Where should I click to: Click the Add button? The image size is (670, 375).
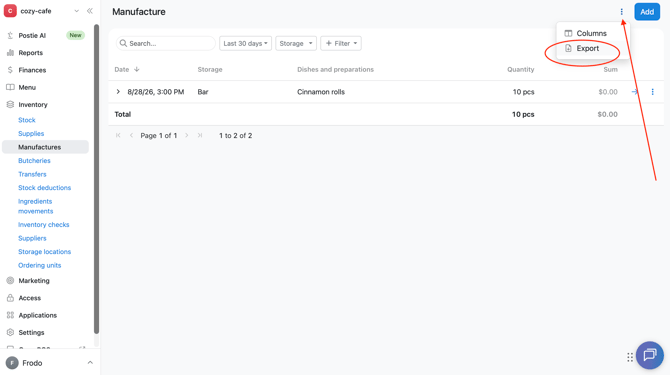click(647, 12)
